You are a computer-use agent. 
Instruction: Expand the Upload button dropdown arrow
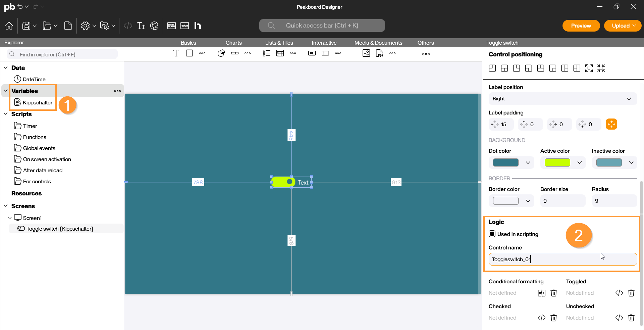point(634,26)
